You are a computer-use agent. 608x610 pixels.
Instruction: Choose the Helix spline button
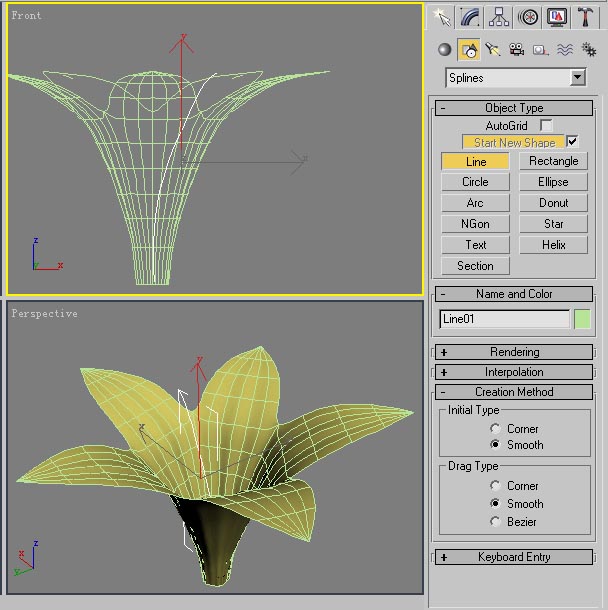(553, 245)
